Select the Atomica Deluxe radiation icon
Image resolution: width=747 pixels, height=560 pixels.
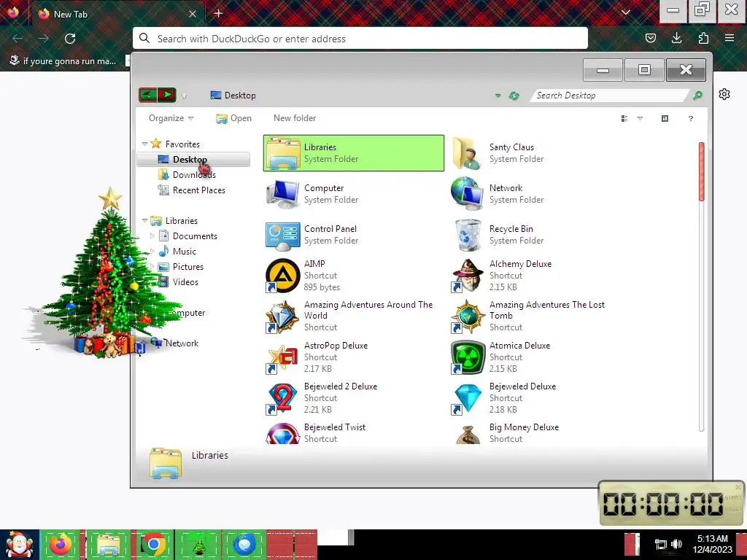467,357
